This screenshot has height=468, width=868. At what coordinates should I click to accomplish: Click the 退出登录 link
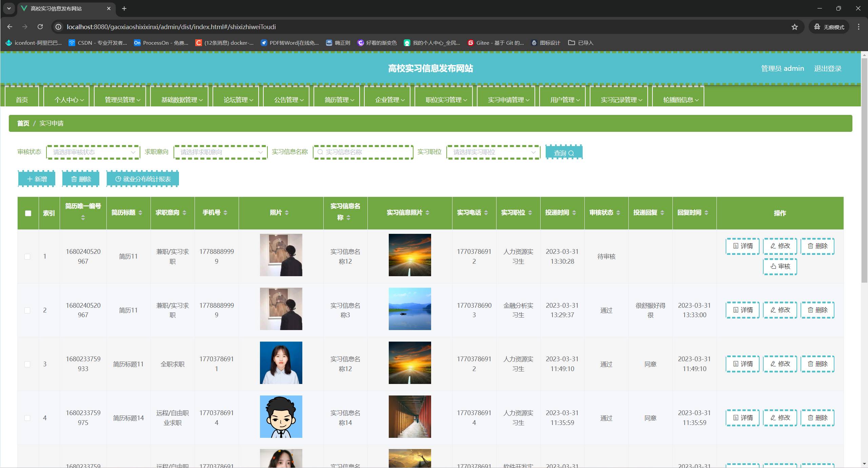click(x=827, y=68)
